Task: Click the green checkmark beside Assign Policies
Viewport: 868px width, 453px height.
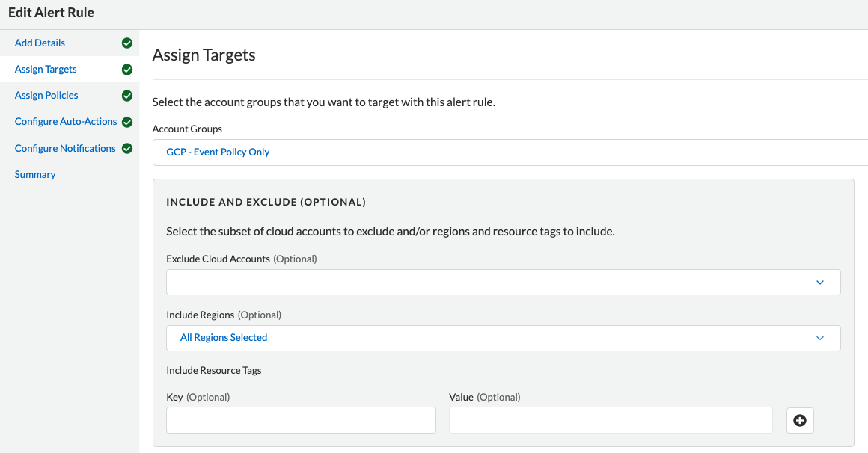Action: [127, 96]
